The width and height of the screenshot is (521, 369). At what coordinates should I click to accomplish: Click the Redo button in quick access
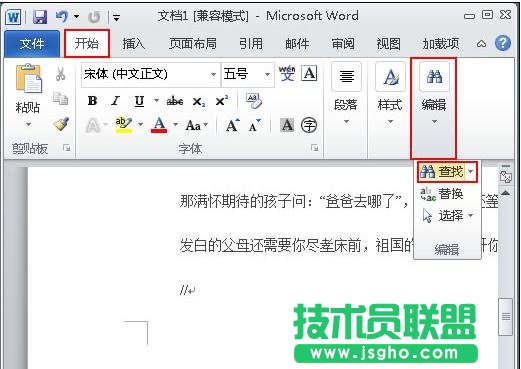[94, 17]
